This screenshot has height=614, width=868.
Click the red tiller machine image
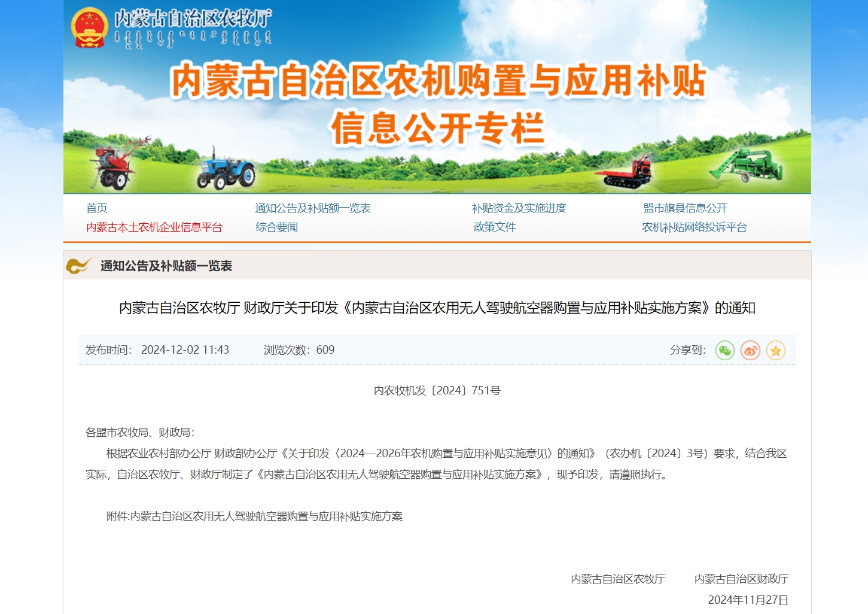coord(118,163)
